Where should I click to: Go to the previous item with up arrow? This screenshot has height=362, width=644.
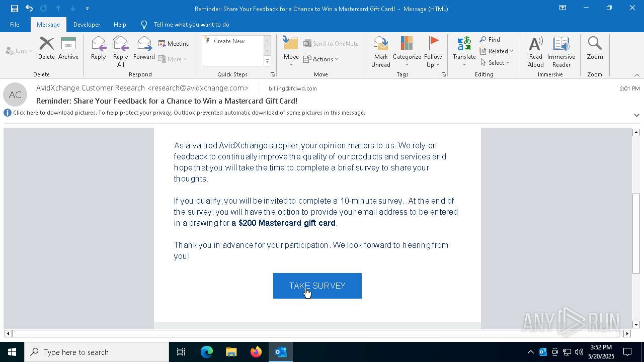pyautogui.click(x=58, y=9)
